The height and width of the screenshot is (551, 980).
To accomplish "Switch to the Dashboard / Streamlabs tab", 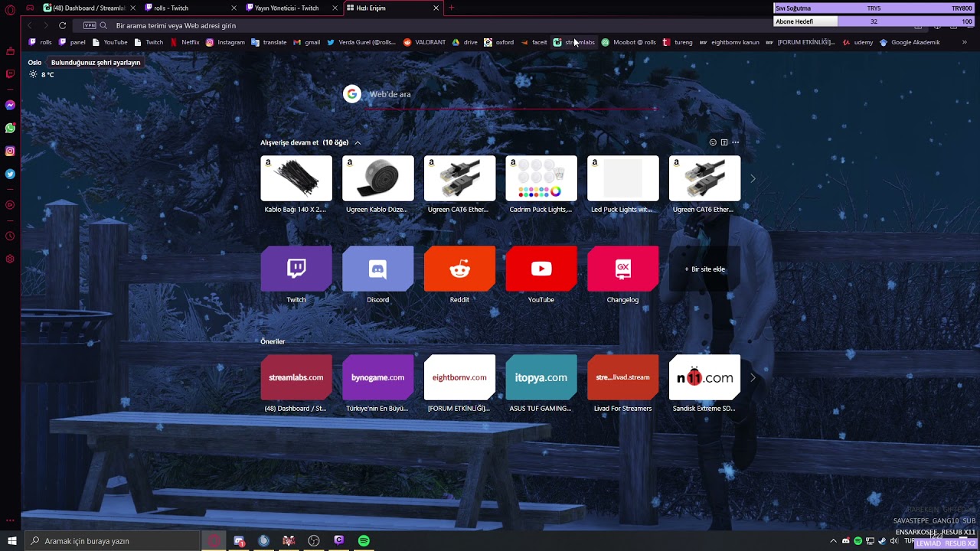I will (89, 8).
